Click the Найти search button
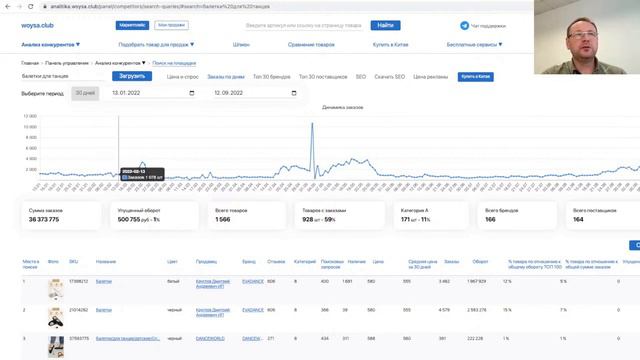The image size is (640, 360). click(x=385, y=25)
